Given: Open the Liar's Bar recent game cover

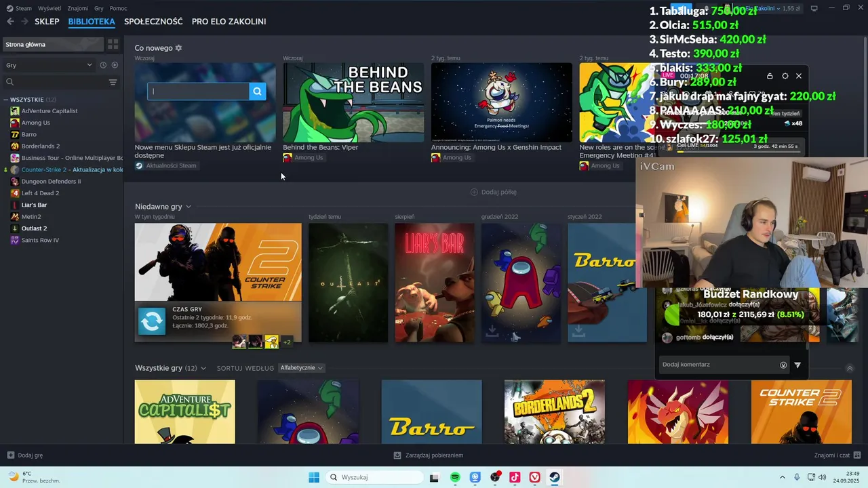Looking at the screenshot, I should point(435,283).
